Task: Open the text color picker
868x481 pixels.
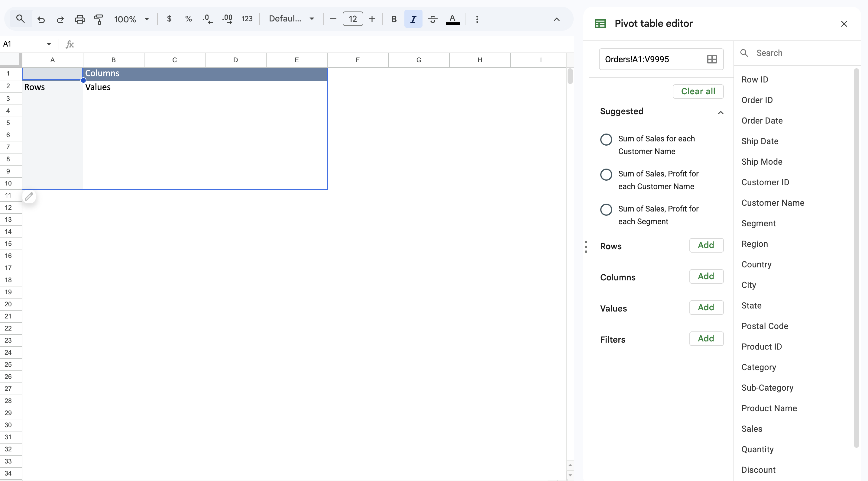Action: [x=452, y=19]
